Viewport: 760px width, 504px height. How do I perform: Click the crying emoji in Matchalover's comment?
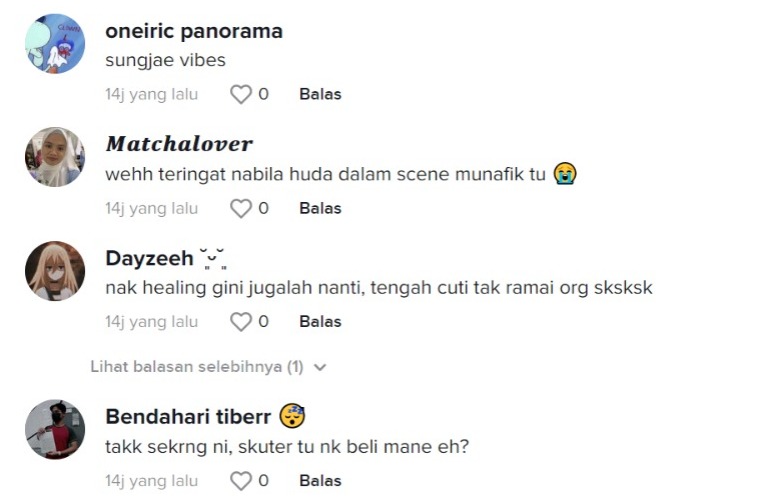pos(566,174)
